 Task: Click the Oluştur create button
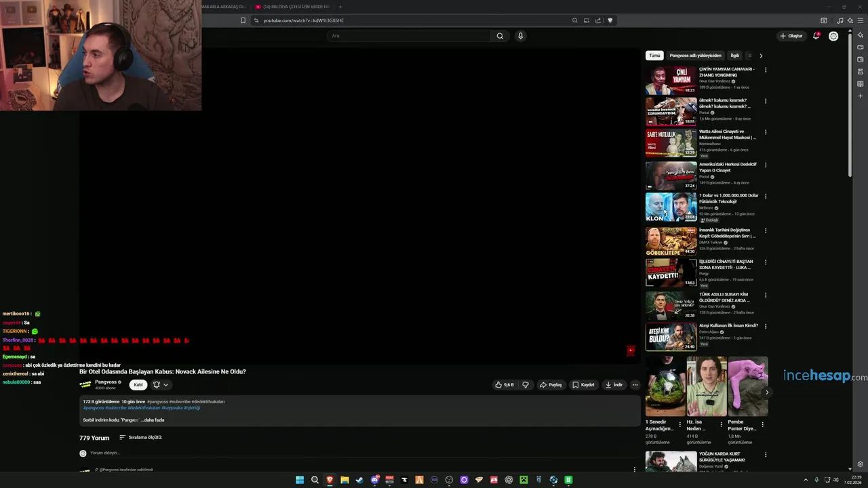coord(791,36)
